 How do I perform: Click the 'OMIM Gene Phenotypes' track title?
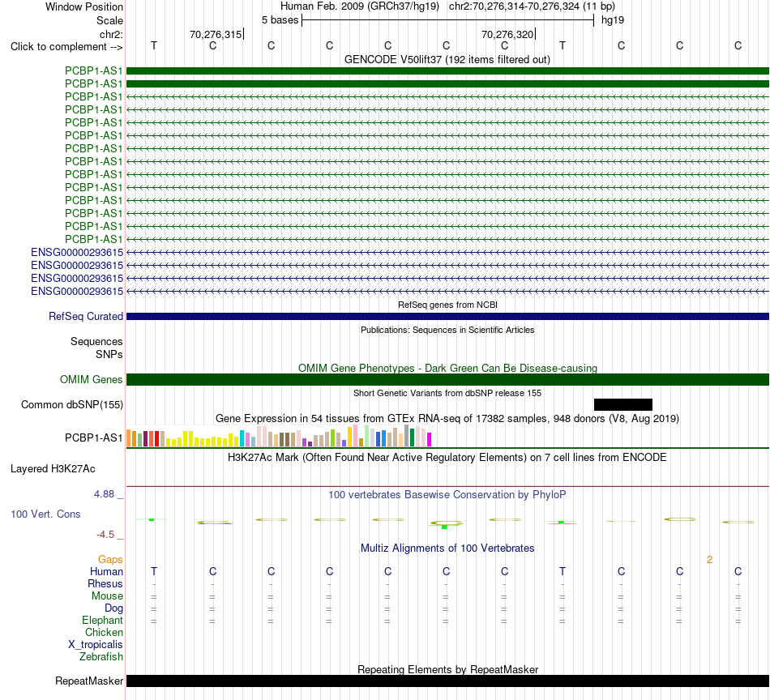coord(447,368)
